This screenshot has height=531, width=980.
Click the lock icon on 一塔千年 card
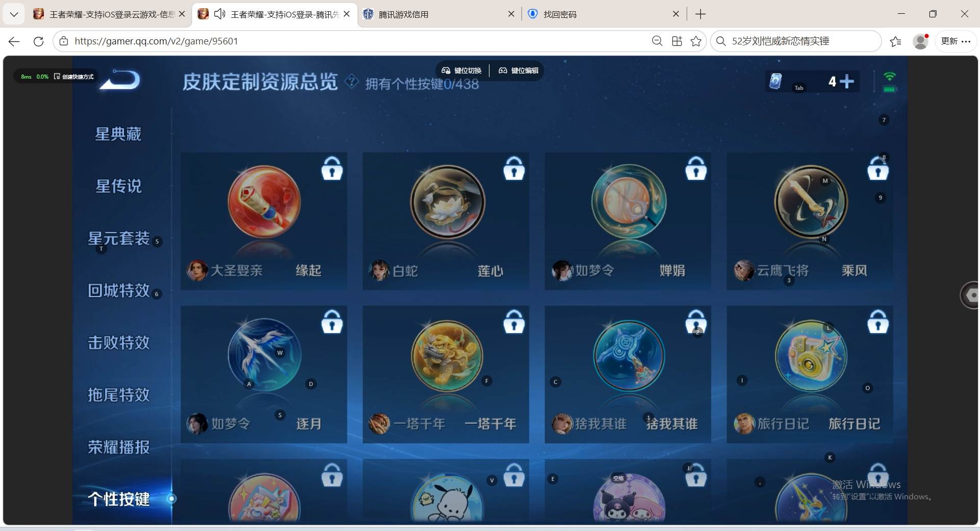pyautogui.click(x=514, y=322)
